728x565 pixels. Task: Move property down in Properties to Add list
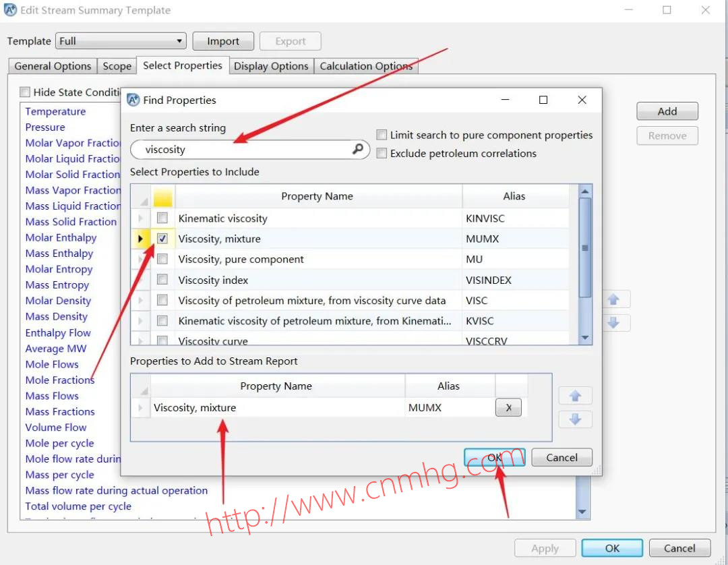575,419
